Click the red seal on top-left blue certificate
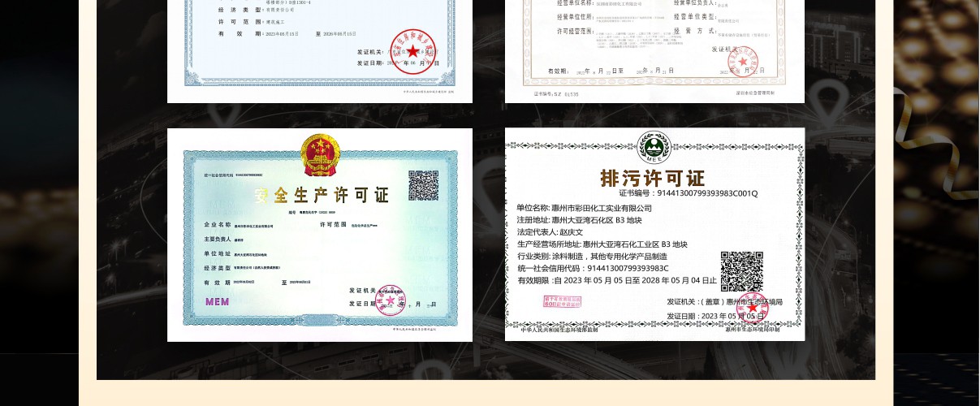This screenshot has width=980, height=406. click(x=413, y=50)
